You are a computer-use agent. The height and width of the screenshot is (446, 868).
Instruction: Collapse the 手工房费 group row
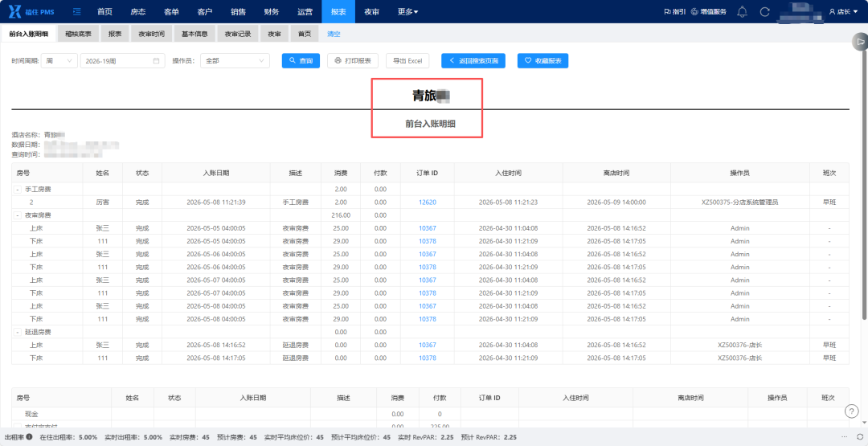(x=17, y=189)
